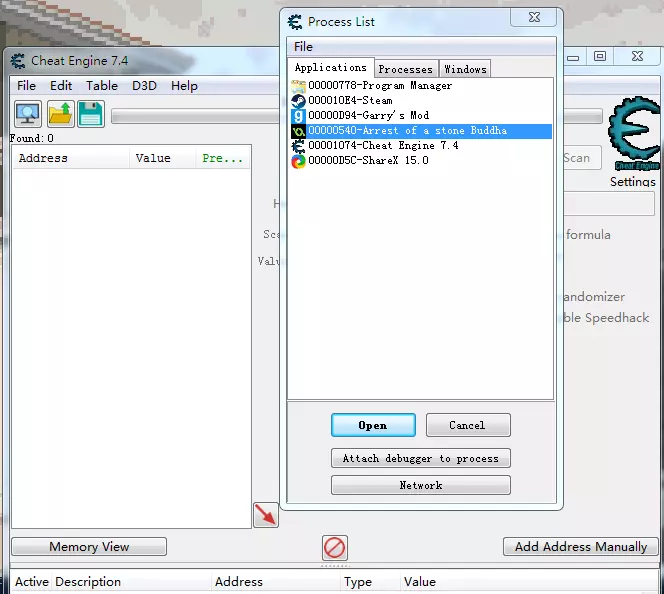664x594 pixels.
Task: Click the Value column header in results
Action: pyautogui.click(x=163, y=158)
